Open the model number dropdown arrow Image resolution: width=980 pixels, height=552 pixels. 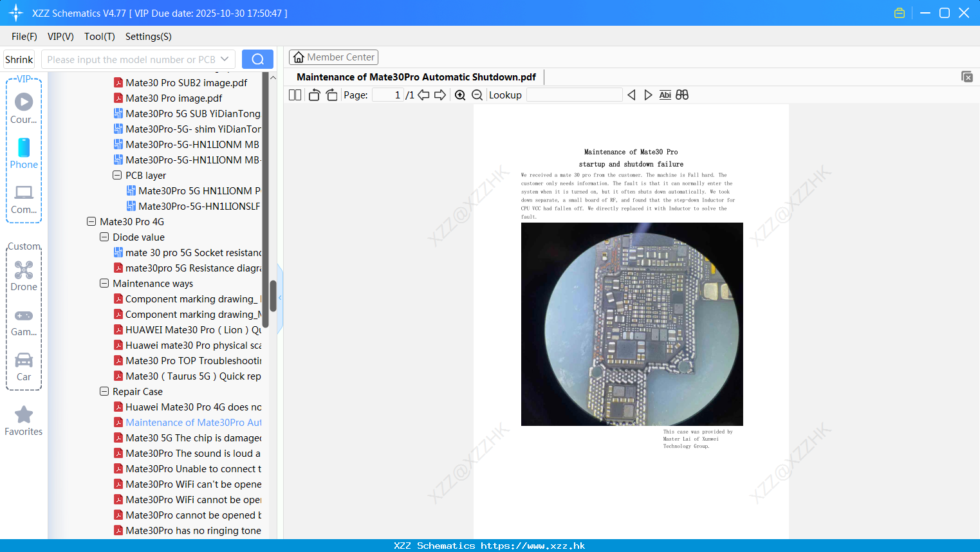[225, 59]
